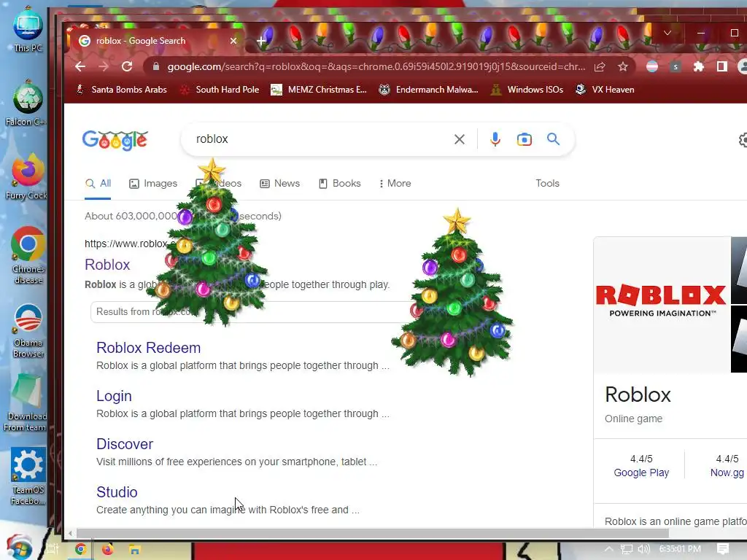Click the horizontal scrollbar at page bottom
This screenshot has width=747, height=560.
[x=371, y=533]
